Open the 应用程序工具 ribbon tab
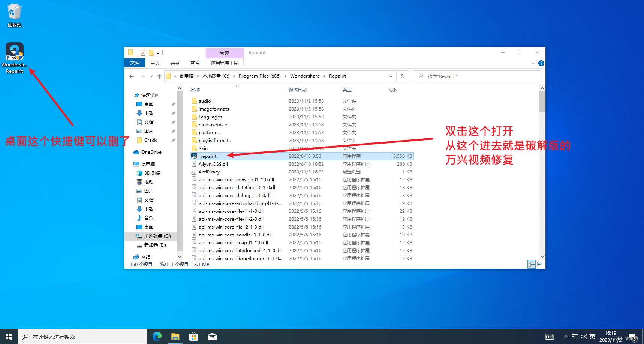644x344 pixels. [x=225, y=63]
